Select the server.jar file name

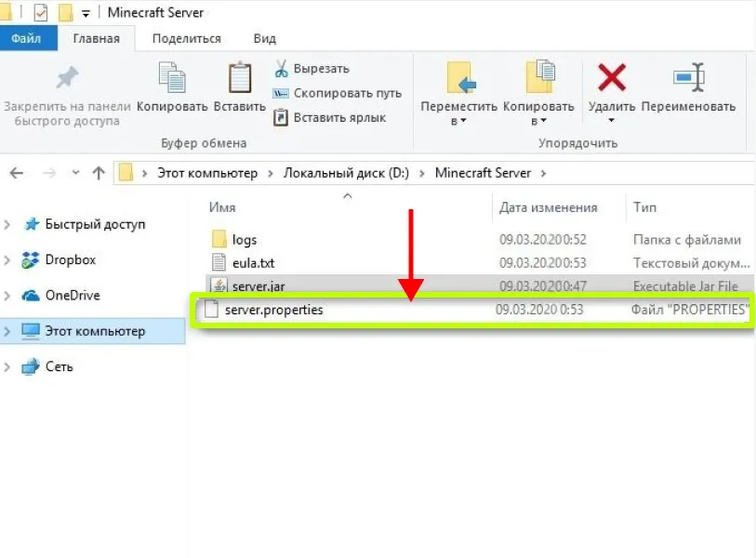point(259,286)
